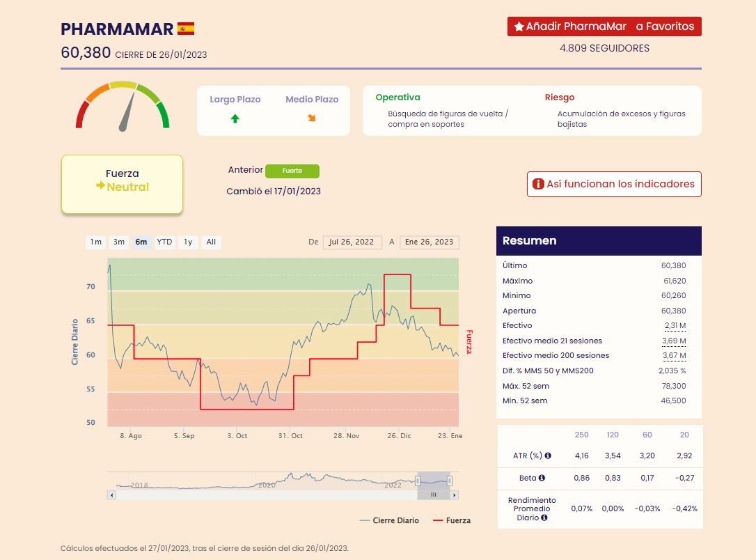This screenshot has height=560, width=756.
Task: Add PharmaMar to Favoritos
Action: 604,26
